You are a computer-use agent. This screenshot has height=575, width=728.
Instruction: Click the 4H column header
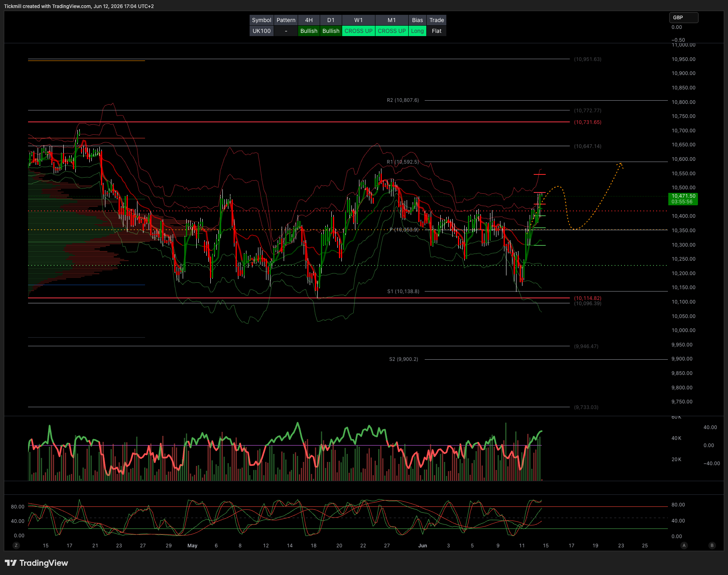(x=309, y=20)
